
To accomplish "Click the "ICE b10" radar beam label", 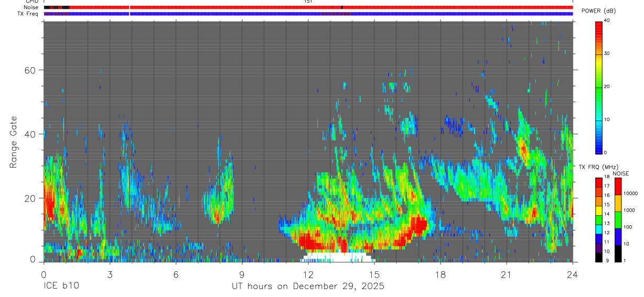I will click(x=60, y=286).
